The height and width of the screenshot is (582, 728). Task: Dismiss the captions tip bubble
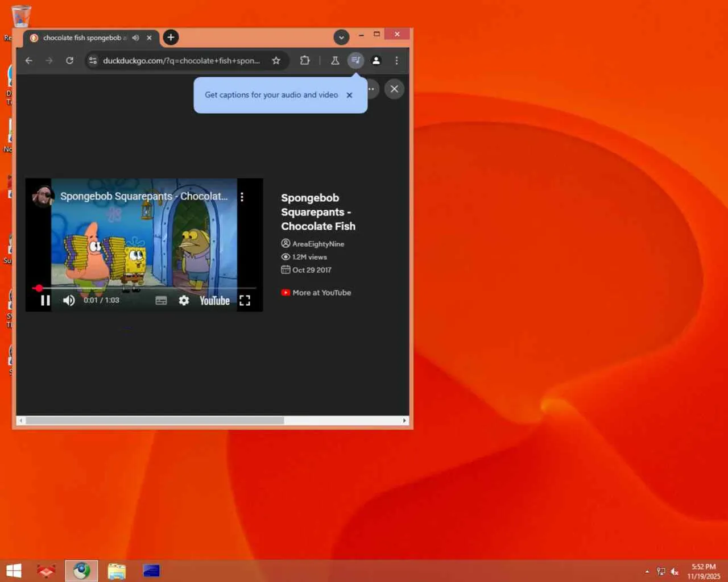(349, 95)
